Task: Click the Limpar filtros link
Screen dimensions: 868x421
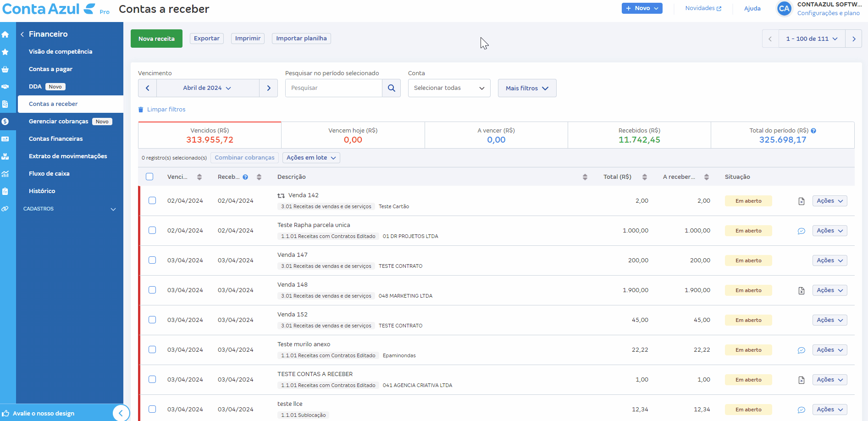Action: [162, 110]
